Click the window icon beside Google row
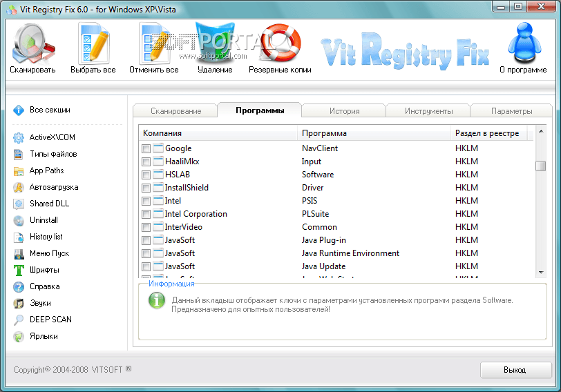Image resolution: width=561 pixels, height=392 pixels. coord(158,148)
